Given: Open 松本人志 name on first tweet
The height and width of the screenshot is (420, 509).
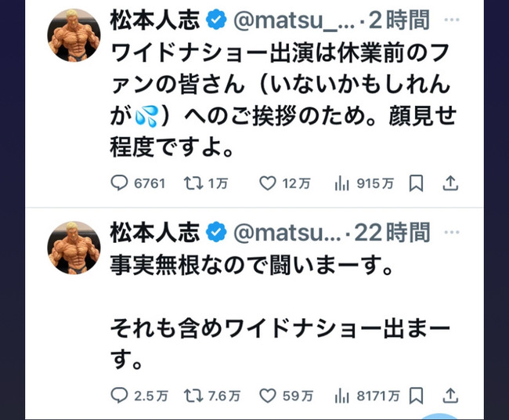Looking at the screenshot, I should 155,20.
